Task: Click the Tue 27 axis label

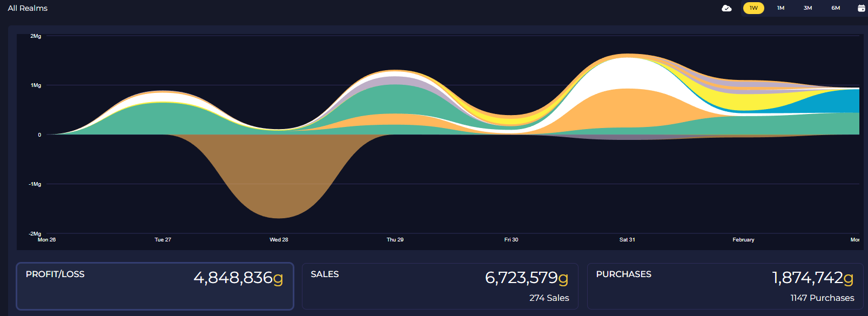Action: [x=163, y=240]
